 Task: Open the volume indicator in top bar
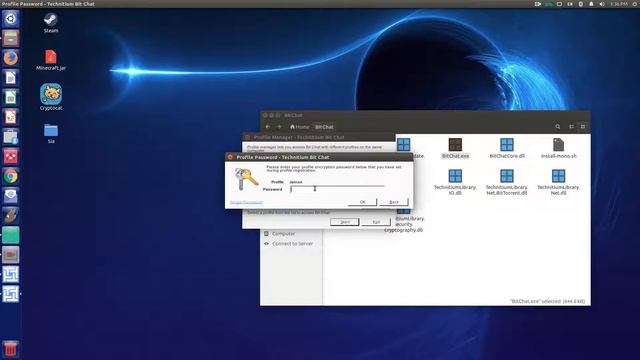602,4
